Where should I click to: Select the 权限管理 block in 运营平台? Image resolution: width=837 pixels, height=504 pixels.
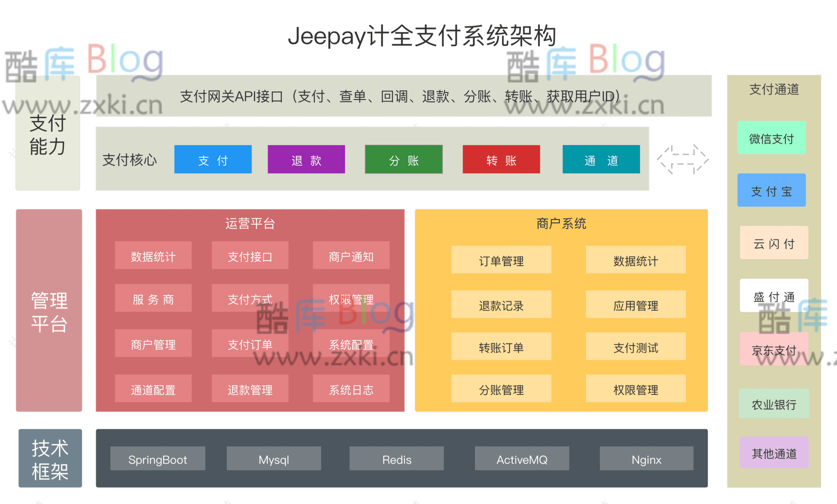pyautogui.click(x=351, y=299)
